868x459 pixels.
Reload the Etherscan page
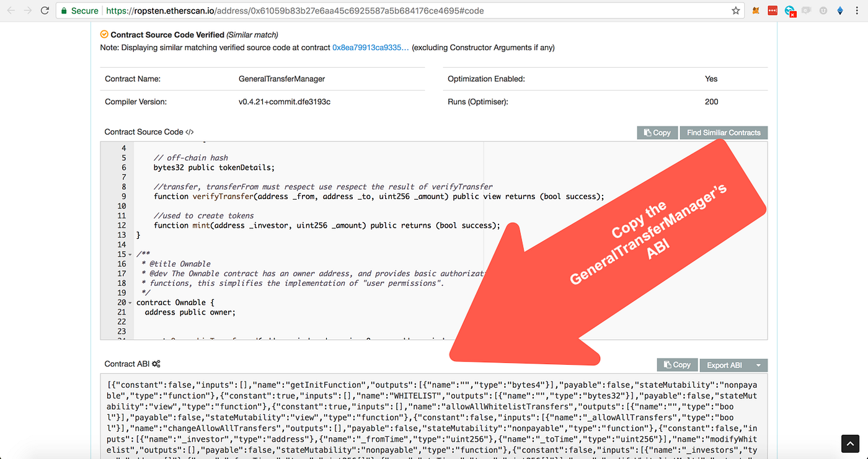coord(45,11)
